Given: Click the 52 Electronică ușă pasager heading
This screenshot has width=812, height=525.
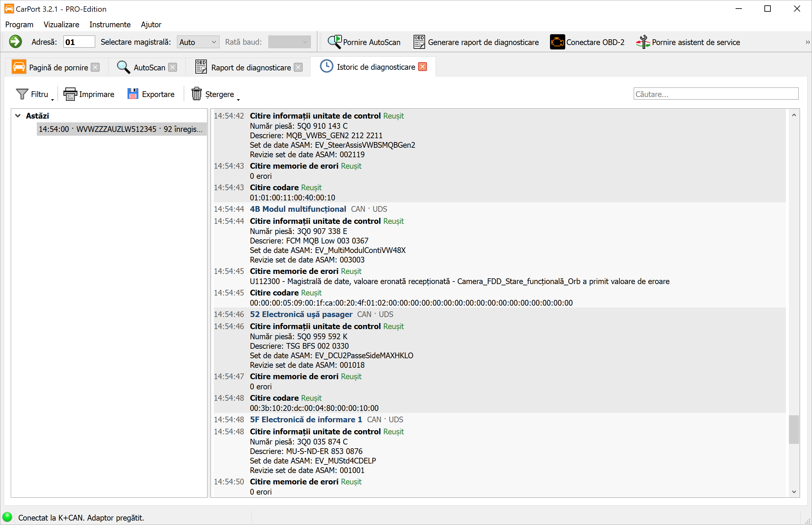Looking at the screenshot, I should click(x=301, y=314).
